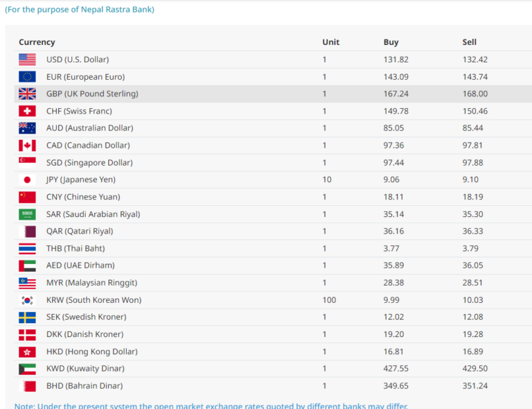Viewport: 532px width, 409px height.
Task: Select the UK Union Jack flag icon
Action: 27,94
